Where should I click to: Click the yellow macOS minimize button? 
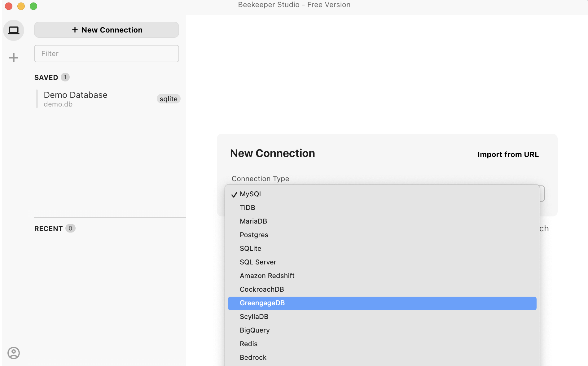pos(21,6)
